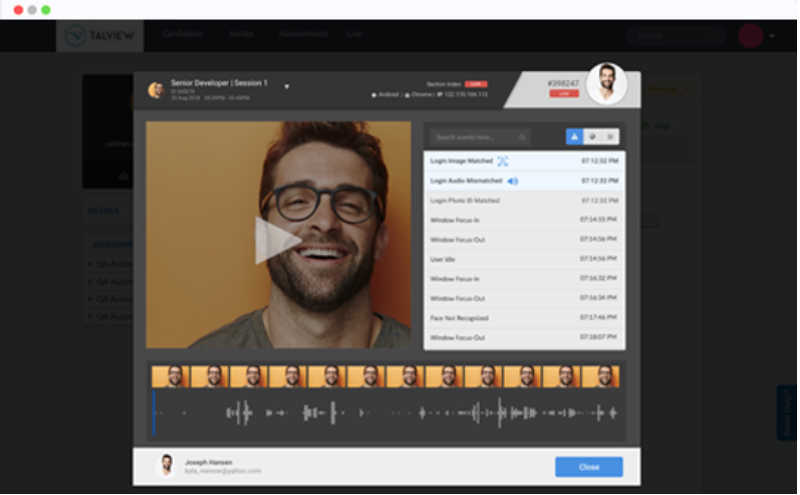The width and height of the screenshot is (800, 495).
Task: Click the audio waveform track
Action: pos(386,413)
